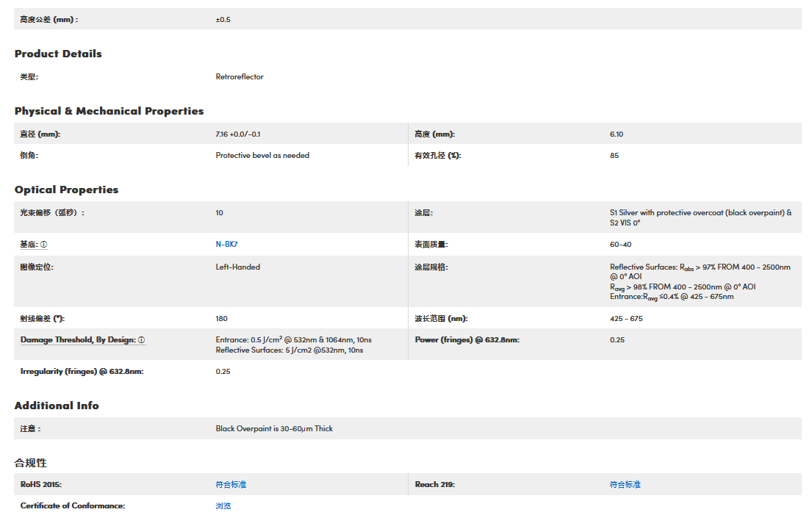Click the Optical Properties heading
812x526 pixels.
(66, 190)
